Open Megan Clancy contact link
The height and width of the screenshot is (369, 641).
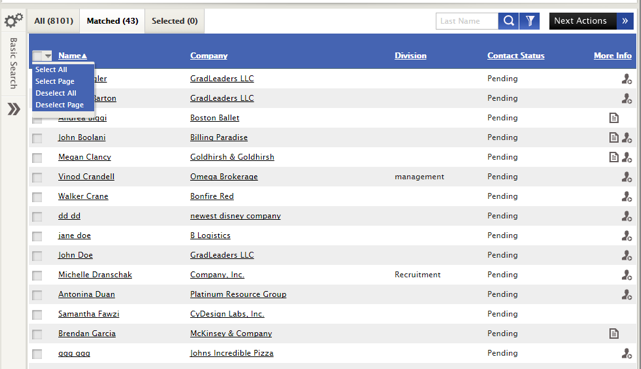coord(85,157)
